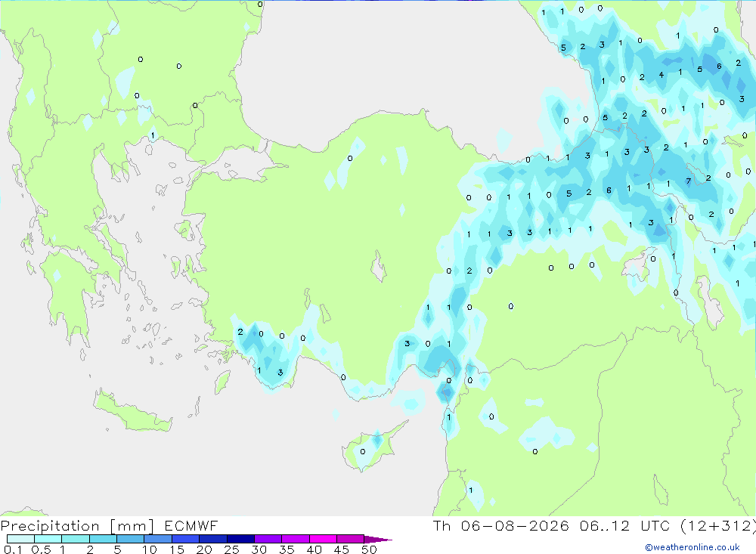This screenshot has height=554, width=756.
Task: Click the legend label '50'
Action: coord(370,549)
